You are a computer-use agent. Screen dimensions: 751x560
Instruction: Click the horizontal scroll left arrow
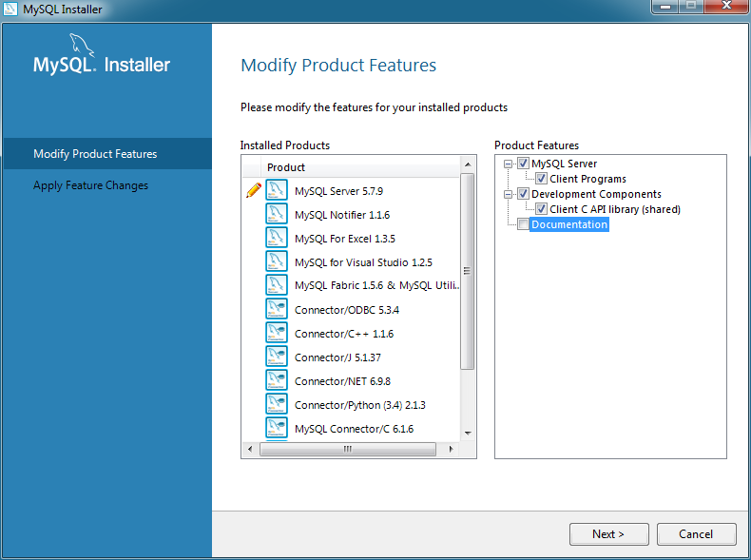click(250, 450)
